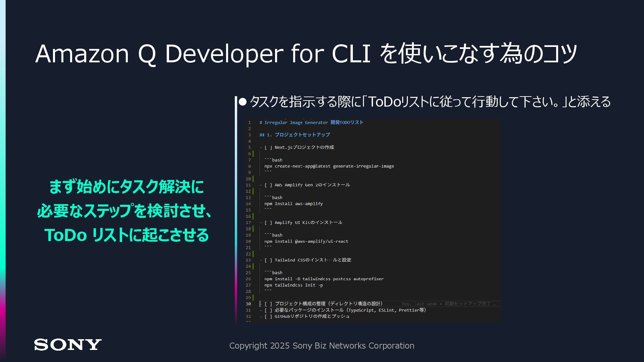Toggle the checkbox for '必要なパッケージのインストール'

coord(268,310)
